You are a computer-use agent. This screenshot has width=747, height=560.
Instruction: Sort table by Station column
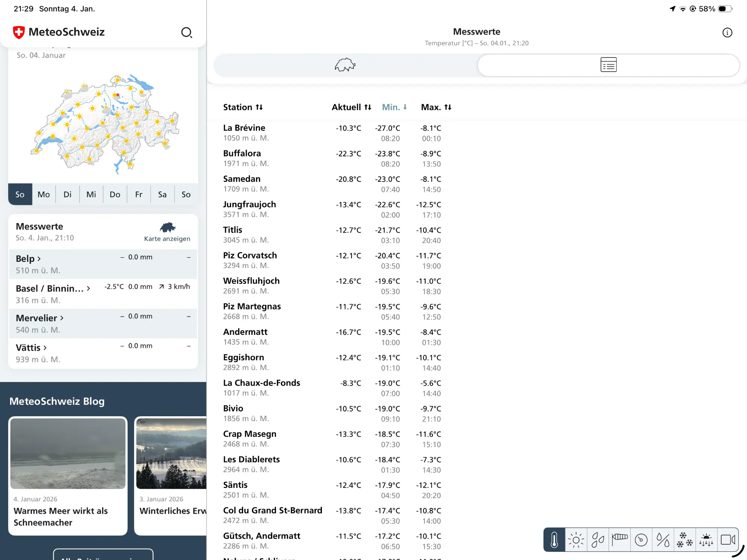(243, 107)
